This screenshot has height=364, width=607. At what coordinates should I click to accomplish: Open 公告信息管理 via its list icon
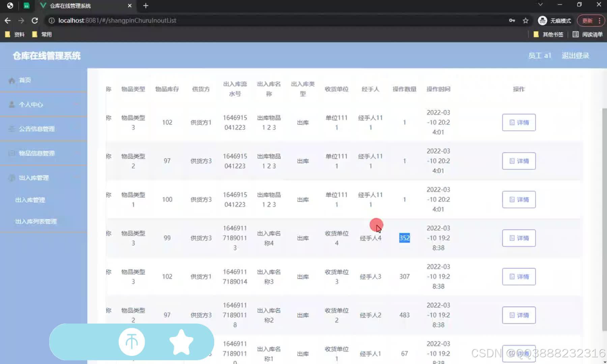tap(11, 129)
